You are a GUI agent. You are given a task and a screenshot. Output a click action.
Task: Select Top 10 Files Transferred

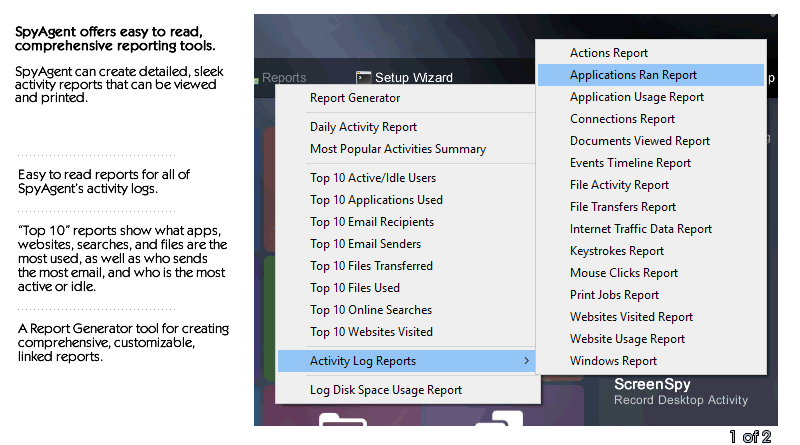(406, 265)
